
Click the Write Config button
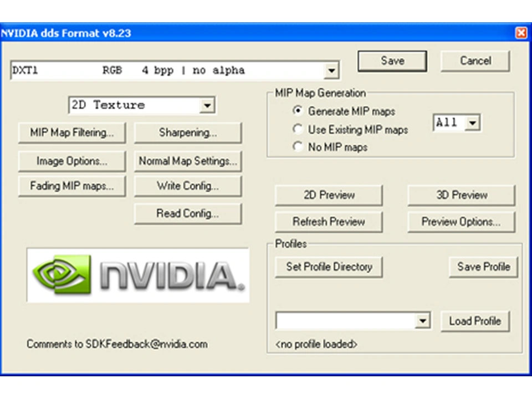(188, 186)
